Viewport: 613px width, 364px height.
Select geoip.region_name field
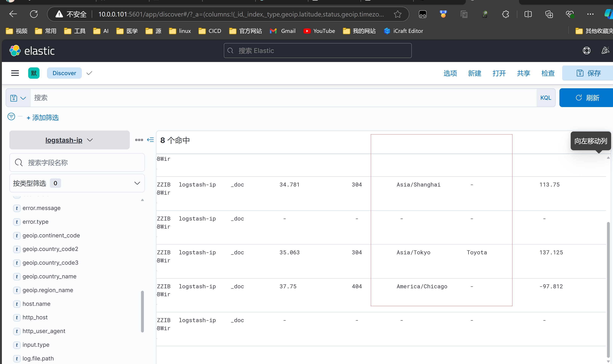coord(48,290)
